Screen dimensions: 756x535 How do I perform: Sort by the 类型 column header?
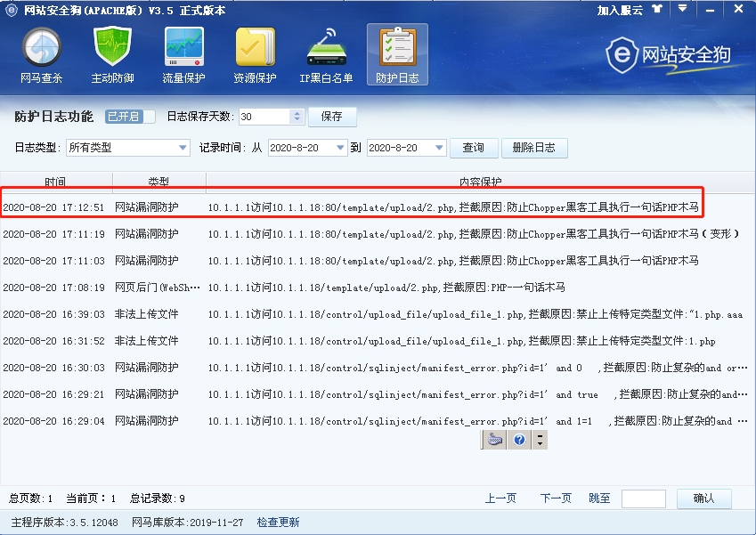click(x=159, y=182)
